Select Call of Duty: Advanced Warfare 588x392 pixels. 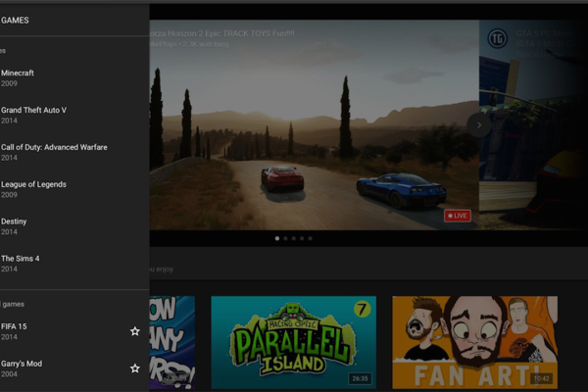(74, 152)
